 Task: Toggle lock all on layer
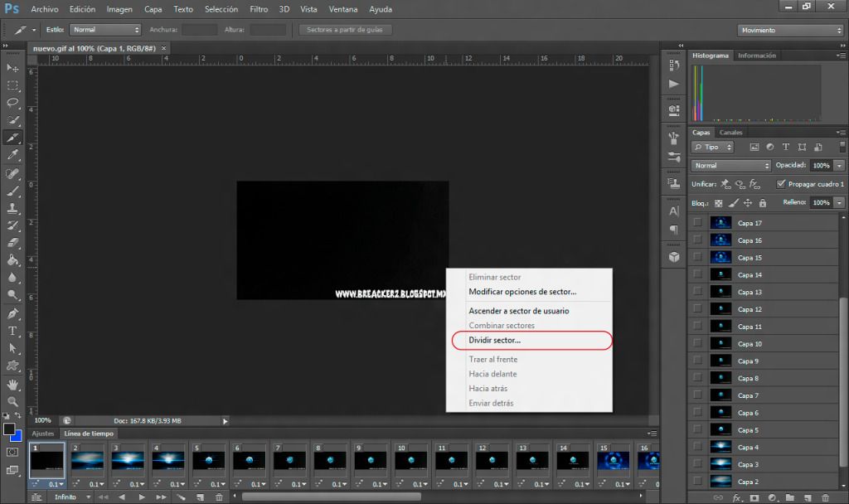pos(763,203)
